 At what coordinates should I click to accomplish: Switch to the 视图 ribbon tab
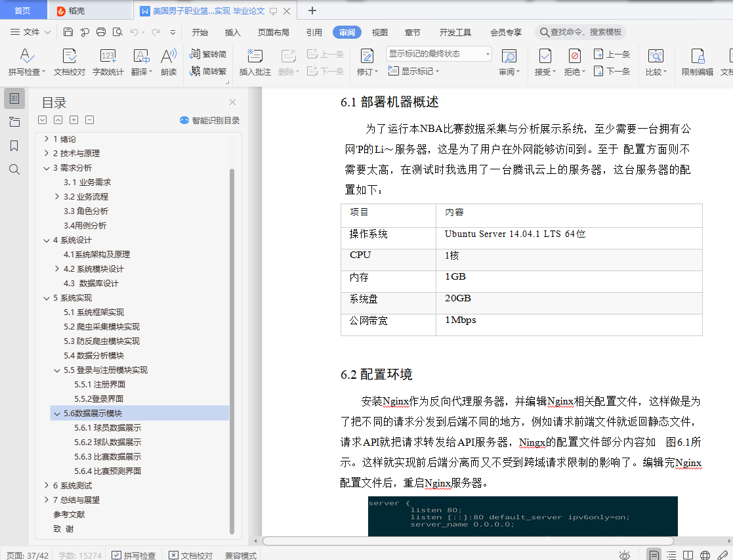(x=379, y=32)
